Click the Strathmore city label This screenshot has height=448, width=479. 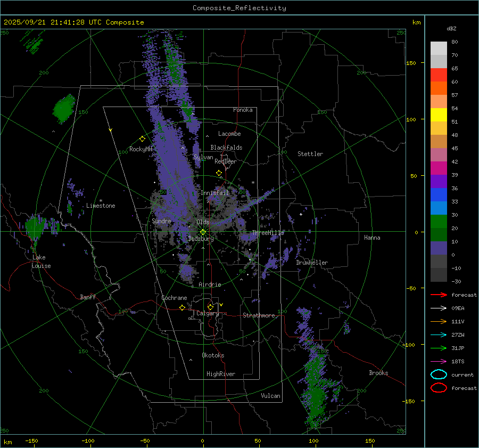(259, 315)
